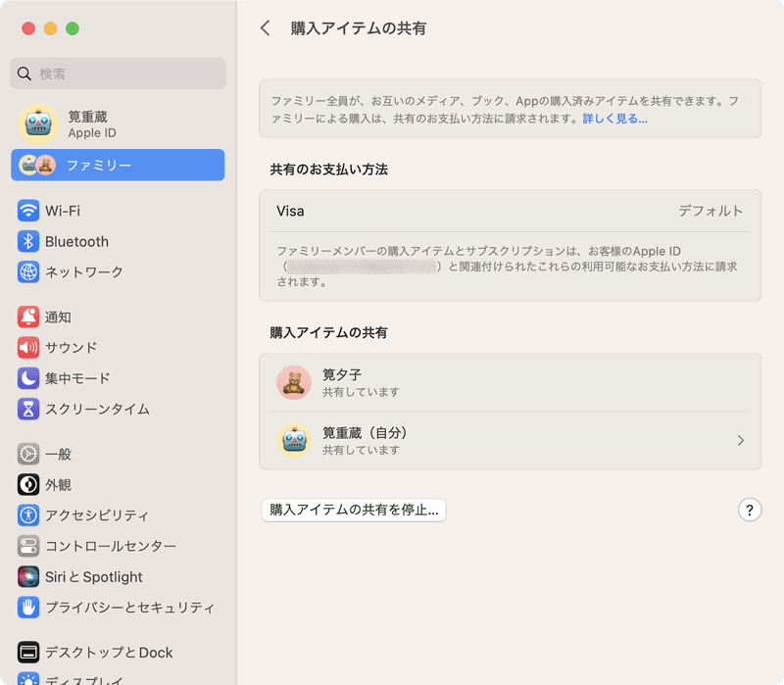784x685 pixels.
Task: Open デスクトップと Dock settings label
Action: pyautogui.click(x=109, y=653)
